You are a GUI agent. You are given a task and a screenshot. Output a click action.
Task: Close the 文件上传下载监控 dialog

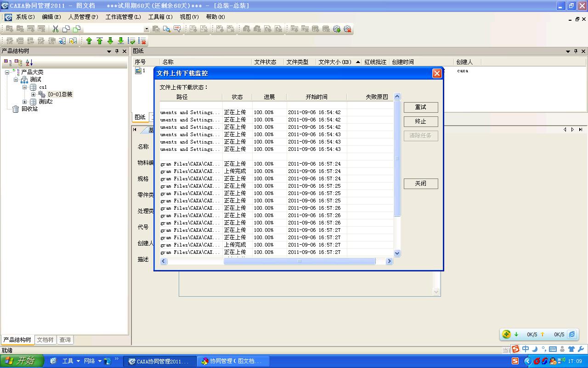(x=437, y=73)
